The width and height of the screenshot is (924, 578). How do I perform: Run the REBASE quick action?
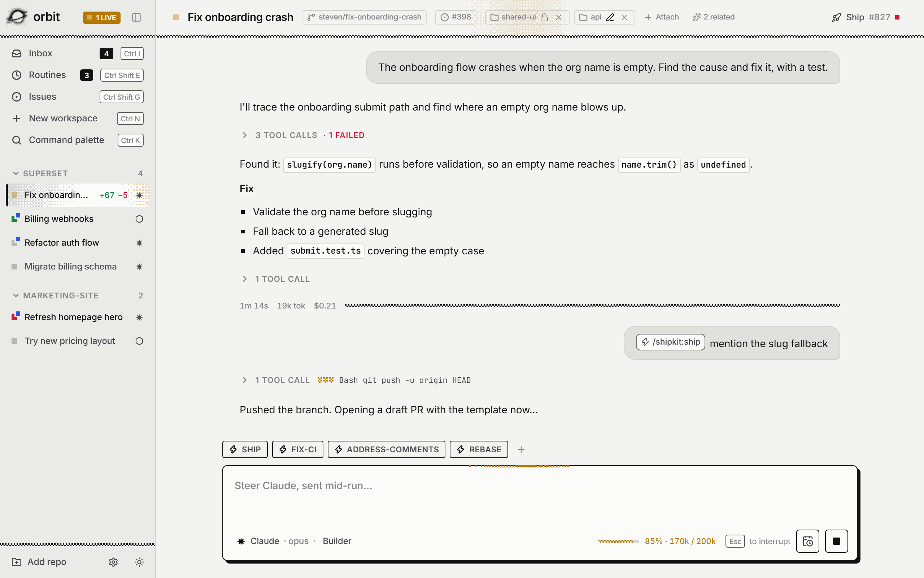[479, 449]
